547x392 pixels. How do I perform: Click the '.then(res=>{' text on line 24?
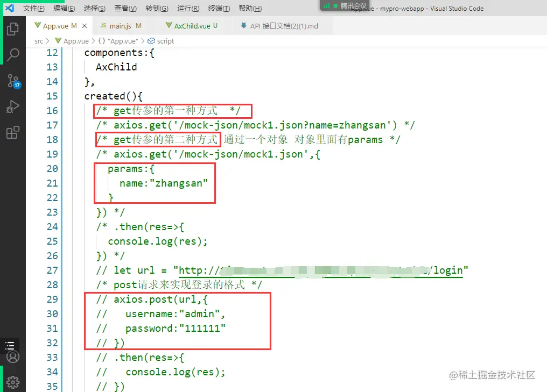click(x=149, y=227)
